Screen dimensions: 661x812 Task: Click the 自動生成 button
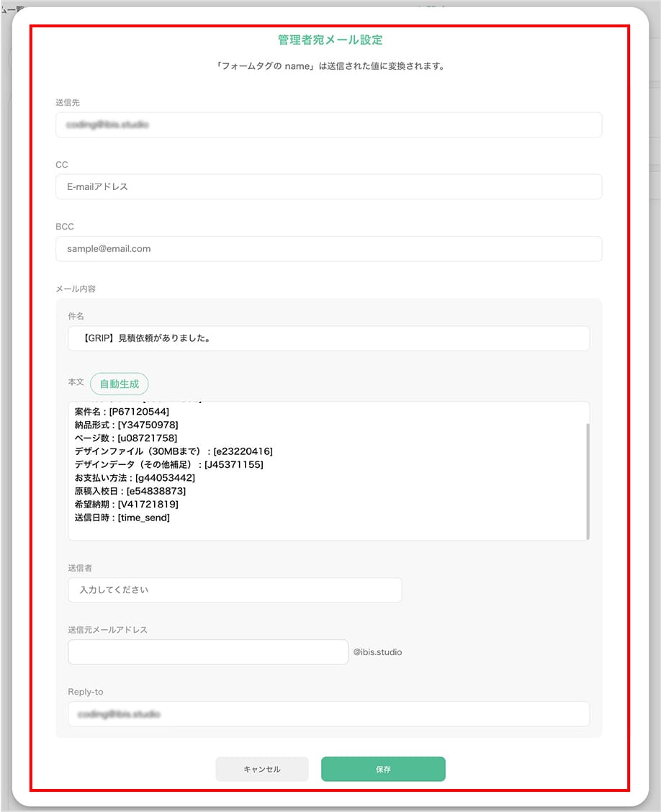tap(119, 384)
